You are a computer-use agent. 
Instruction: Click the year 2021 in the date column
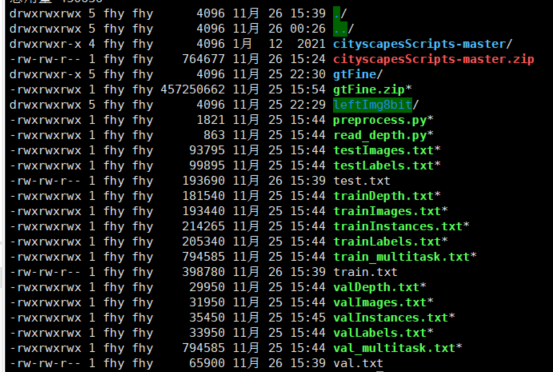tap(311, 44)
